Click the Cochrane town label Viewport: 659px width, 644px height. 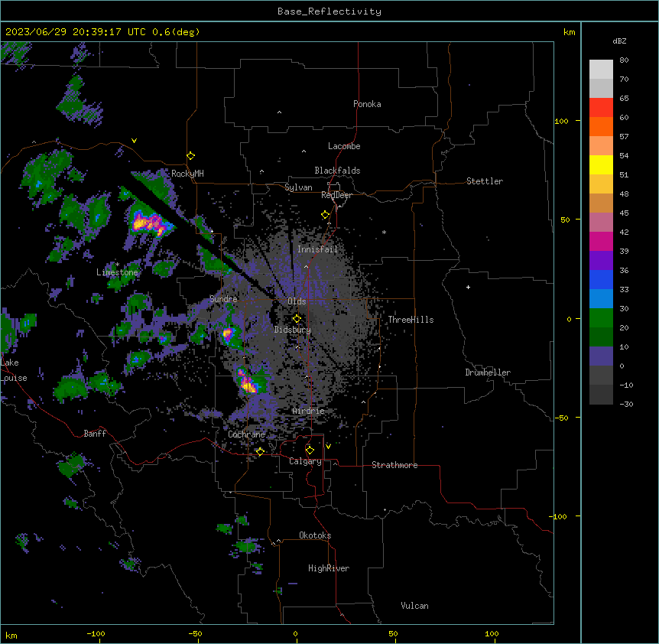[x=246, y=434]
